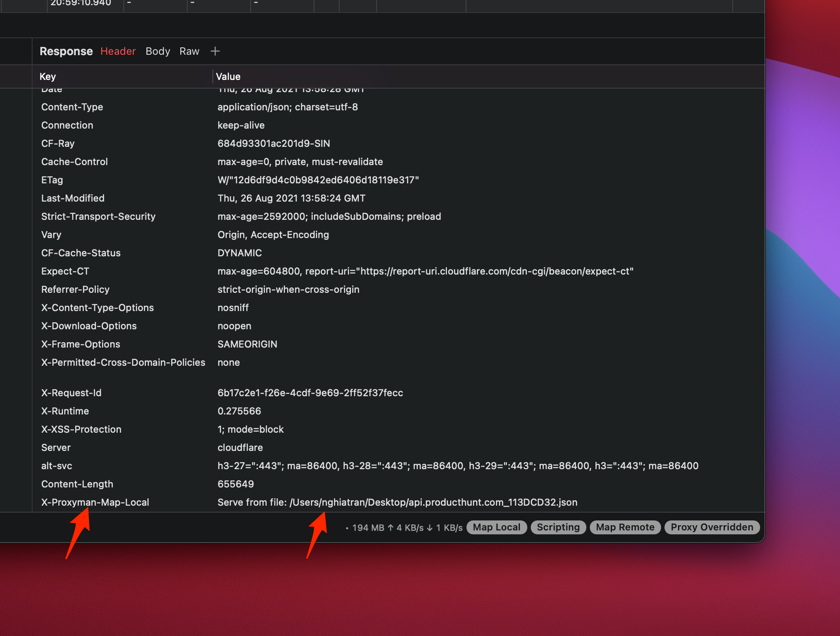Select the Header tab
840x636 pixels.
click(x=118, y=51)
